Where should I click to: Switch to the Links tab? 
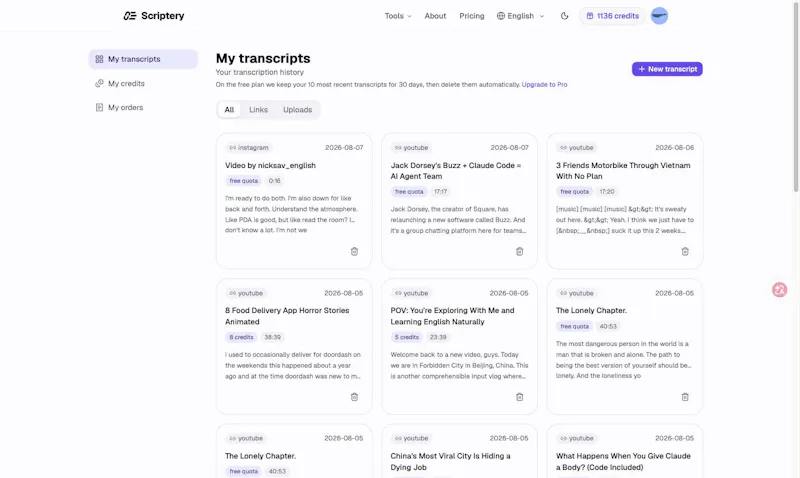coord(258,110)
